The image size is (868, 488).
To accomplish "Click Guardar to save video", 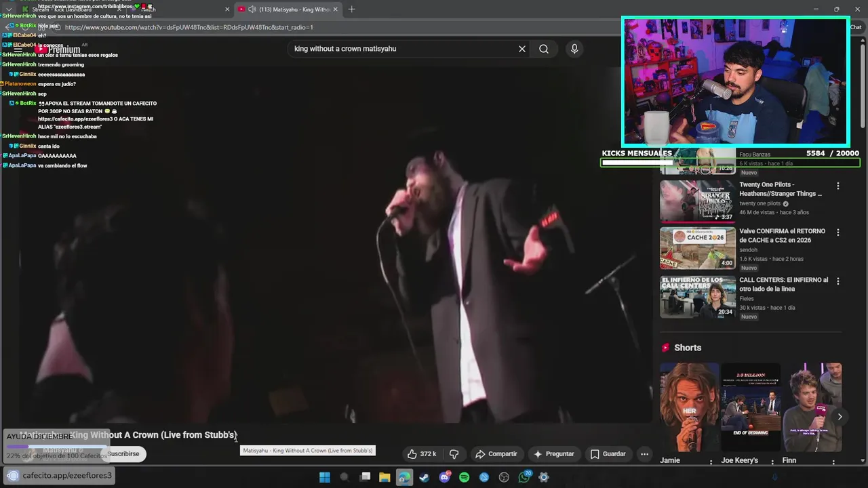I will [608, 454].
